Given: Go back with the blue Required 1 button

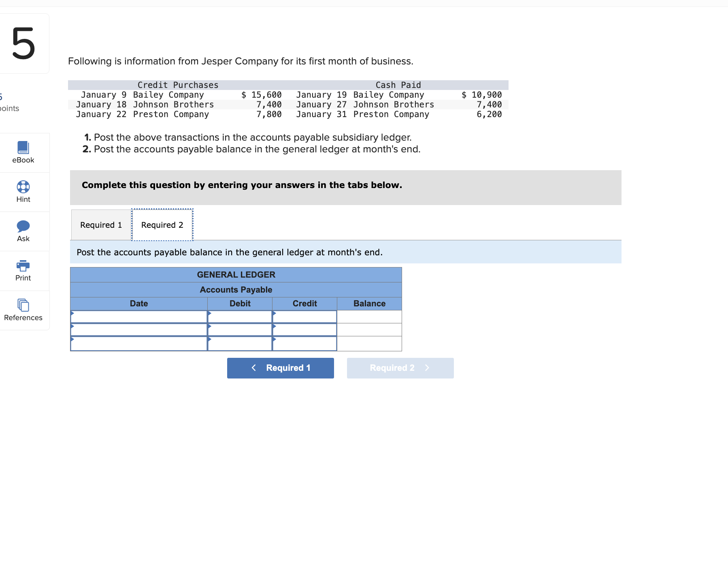Looking at the screenshot, I should [281, 368].
